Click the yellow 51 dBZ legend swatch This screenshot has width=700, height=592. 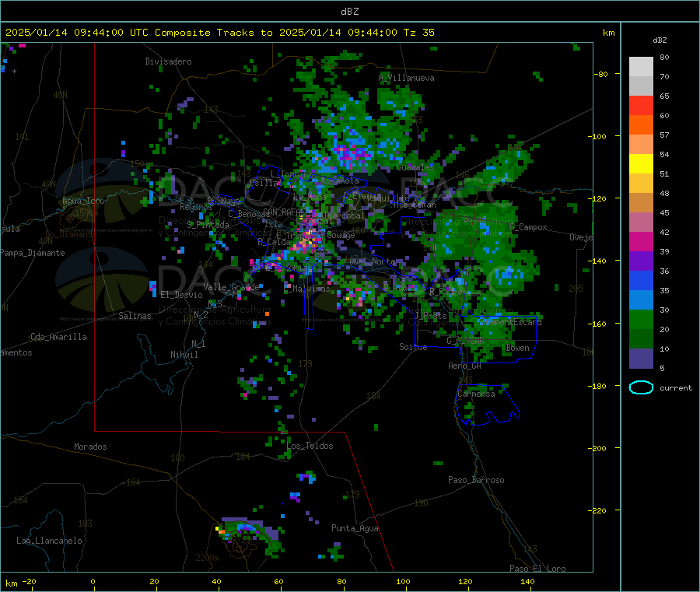[x=641, y=164]
